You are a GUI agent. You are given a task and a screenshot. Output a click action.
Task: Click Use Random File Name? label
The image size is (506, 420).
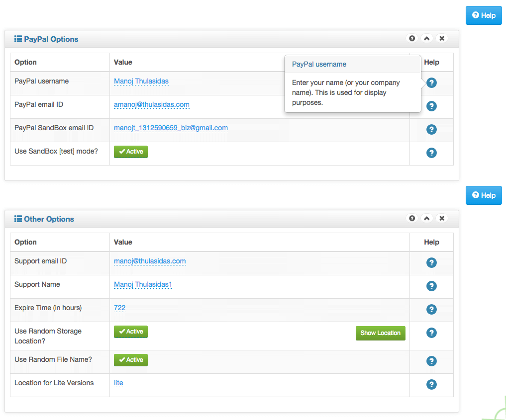click(x=53, y=359)
